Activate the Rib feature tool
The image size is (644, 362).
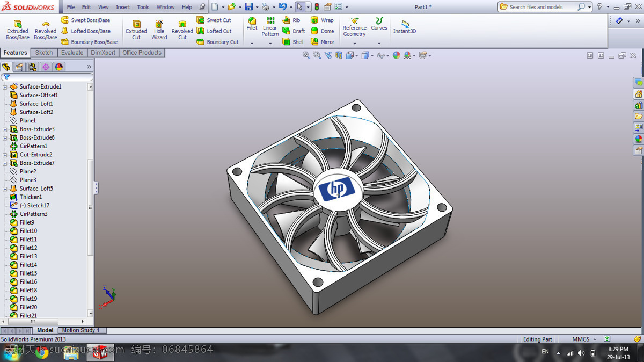[x=291, y=20]
